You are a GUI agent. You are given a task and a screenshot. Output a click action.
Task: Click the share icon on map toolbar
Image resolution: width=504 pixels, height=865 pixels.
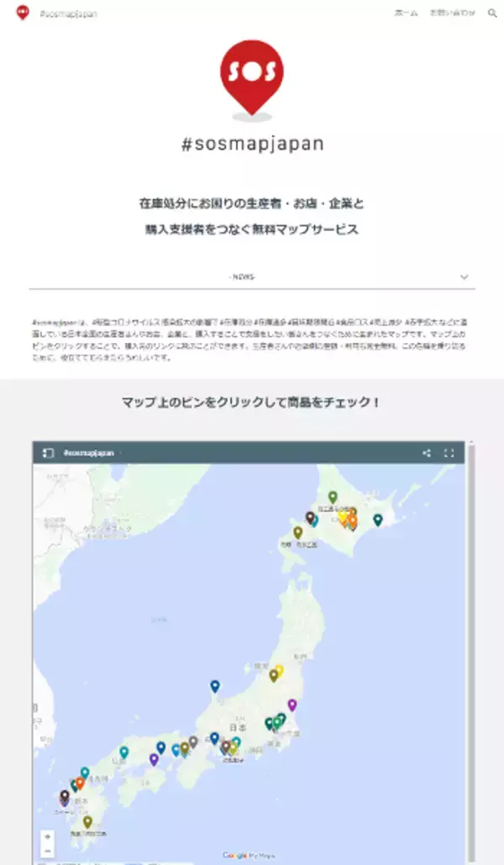tap(426, 453)
